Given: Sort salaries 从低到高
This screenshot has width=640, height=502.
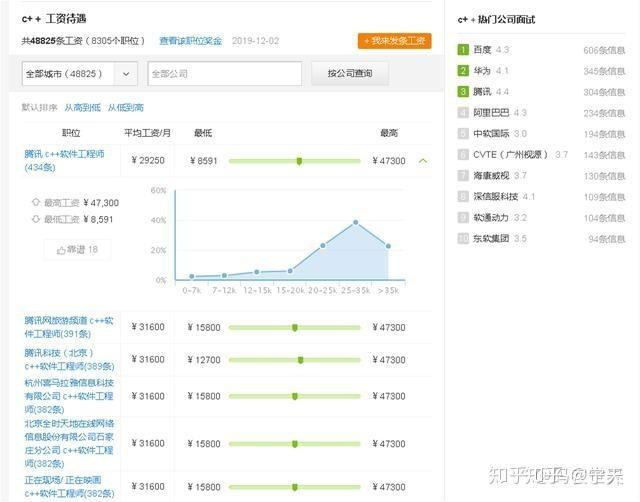Looking at the screenshot, I should 126,108.
